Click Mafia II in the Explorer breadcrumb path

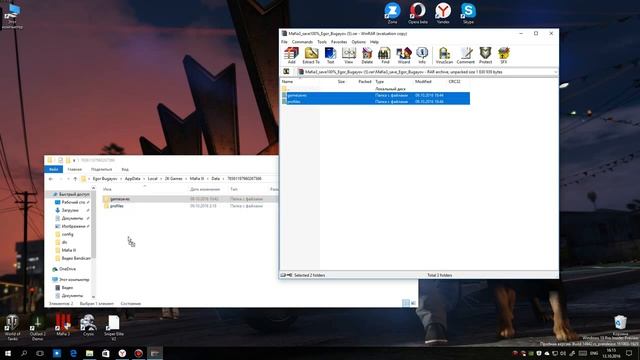[x=197, y=179]
